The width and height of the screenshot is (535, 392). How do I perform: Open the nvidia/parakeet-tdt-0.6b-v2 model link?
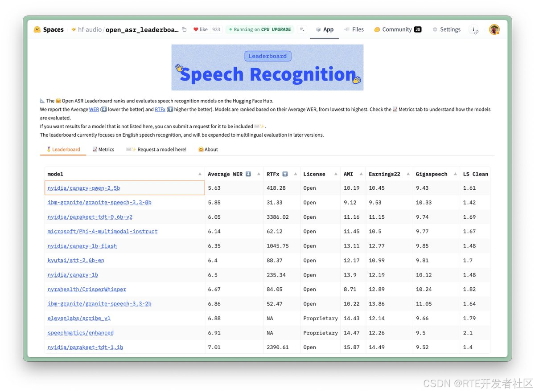(90, 217)
